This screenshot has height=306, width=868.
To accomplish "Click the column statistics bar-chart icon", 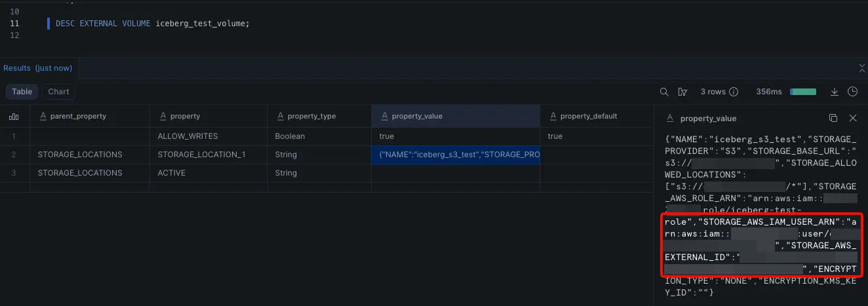I will 14,116.
